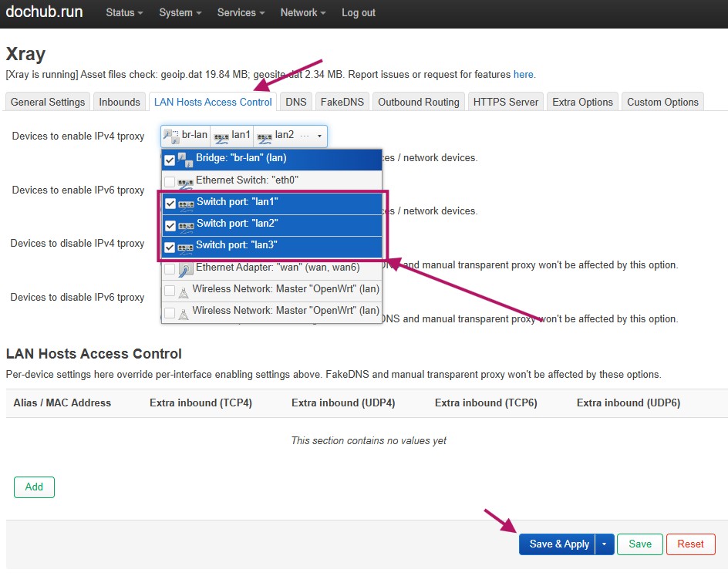Click the "Devices to enable IPv6 tproxy" label
The image size is (728, 576).
tap(78, 190)
